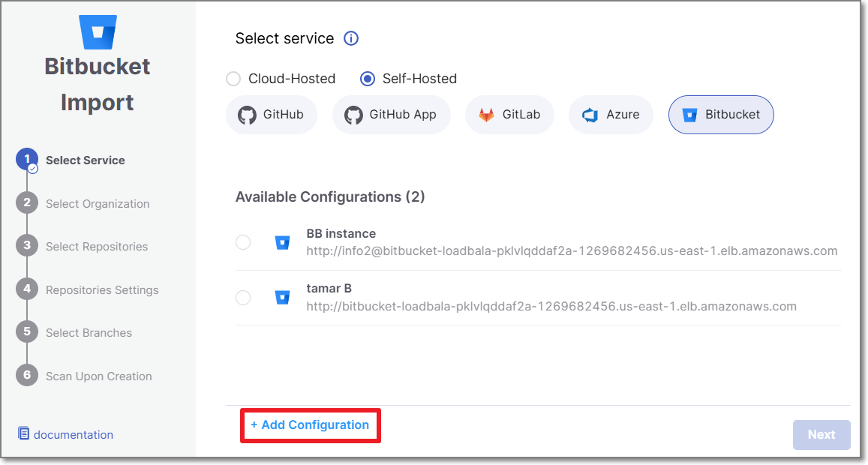Viewport: 868px width, 465px height.
Task: Click Add Configuration link
Action: click(x=310, y=425)
